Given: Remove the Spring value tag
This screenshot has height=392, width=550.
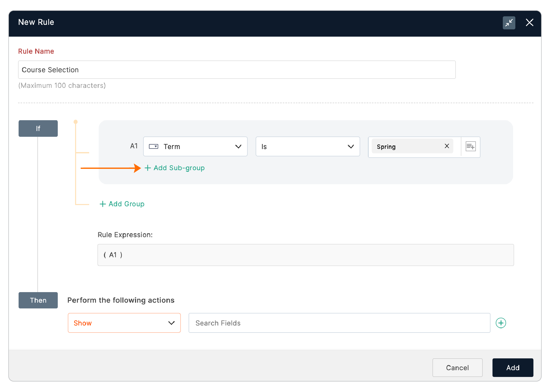Looking at the screenshot, I should [447, 146].
